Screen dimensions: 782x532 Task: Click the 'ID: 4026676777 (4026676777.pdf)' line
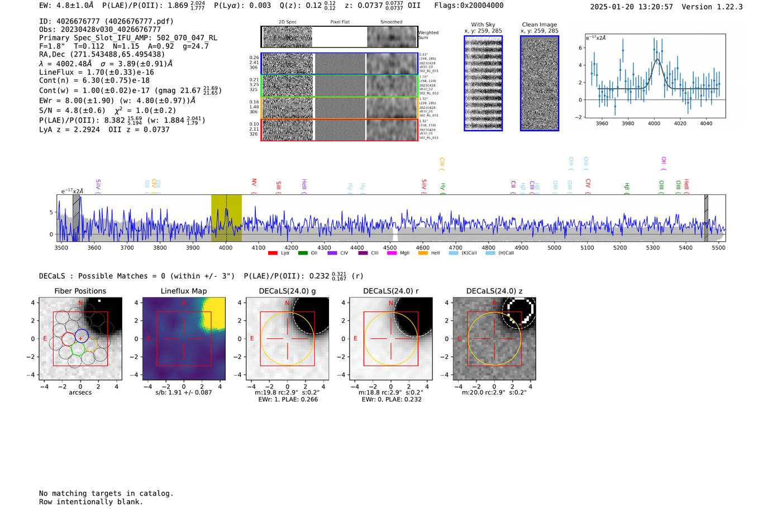click(x=106, y=21)
